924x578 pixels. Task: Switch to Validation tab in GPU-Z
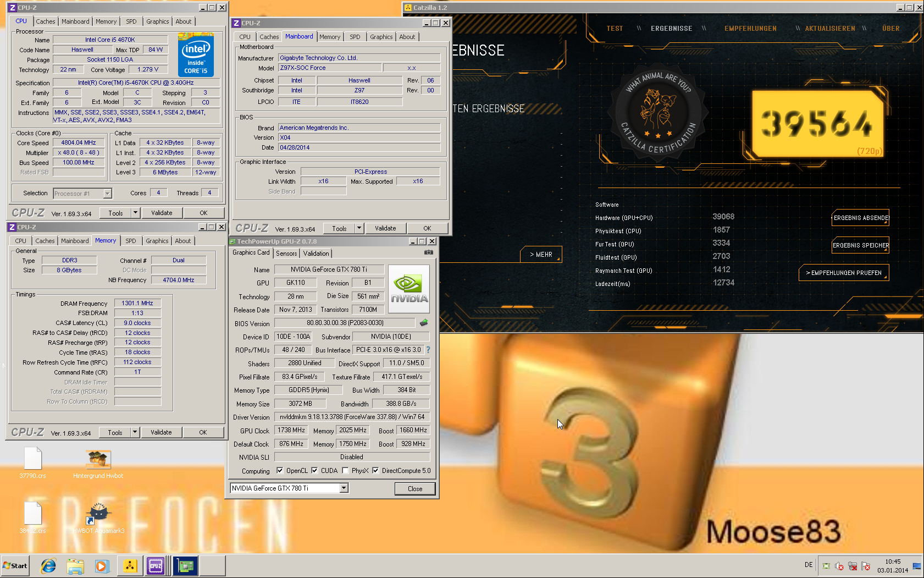[316, 254]
